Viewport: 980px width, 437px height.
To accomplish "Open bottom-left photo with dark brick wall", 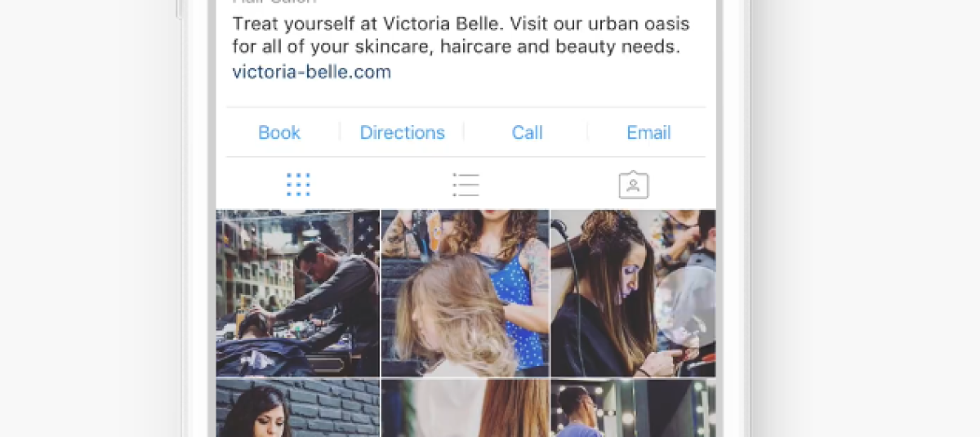I will [298, 408].
